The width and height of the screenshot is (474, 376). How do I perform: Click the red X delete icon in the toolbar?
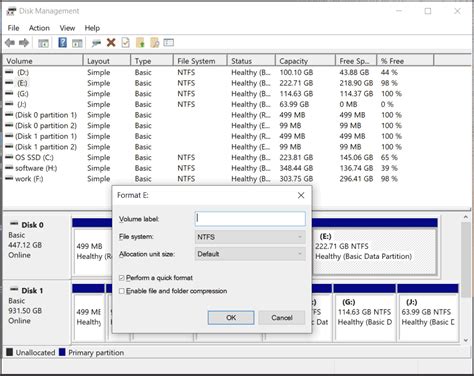tap(111, 42)
